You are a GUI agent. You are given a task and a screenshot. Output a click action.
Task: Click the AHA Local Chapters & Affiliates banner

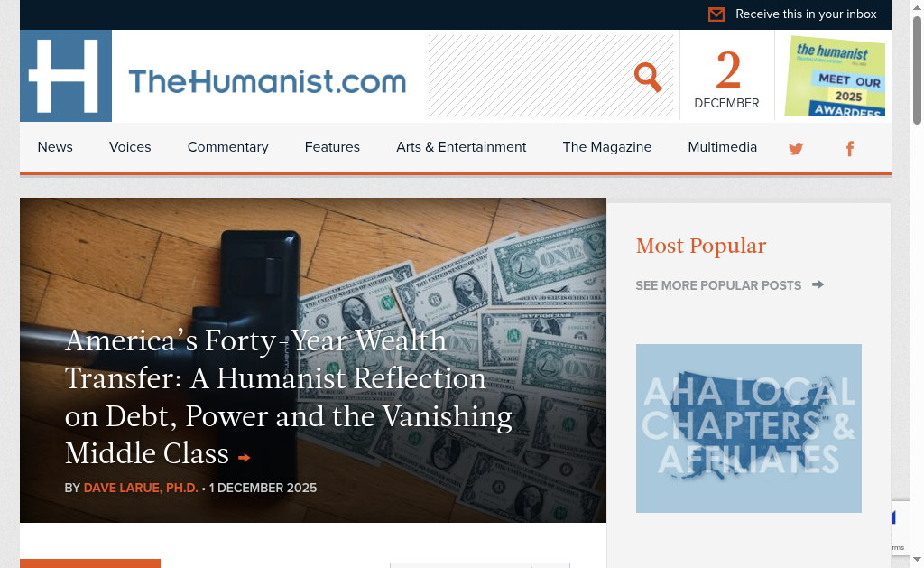(x=748, y=428)
